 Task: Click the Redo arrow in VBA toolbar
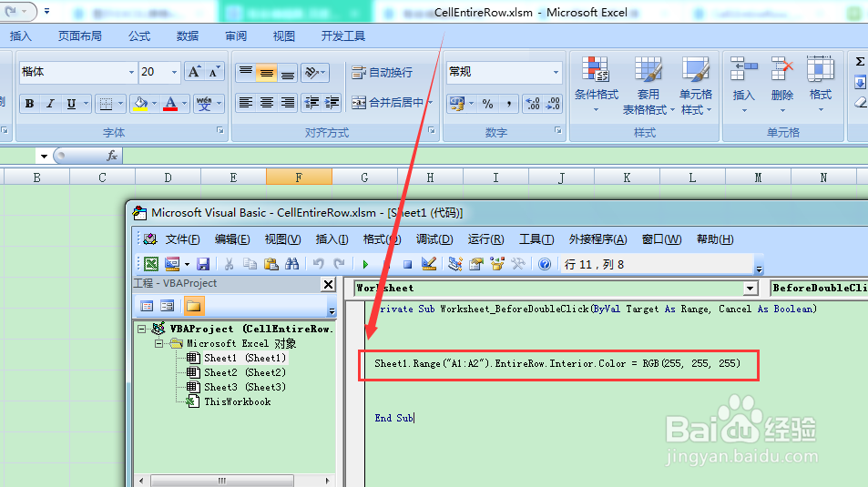[x=340, y=264]
